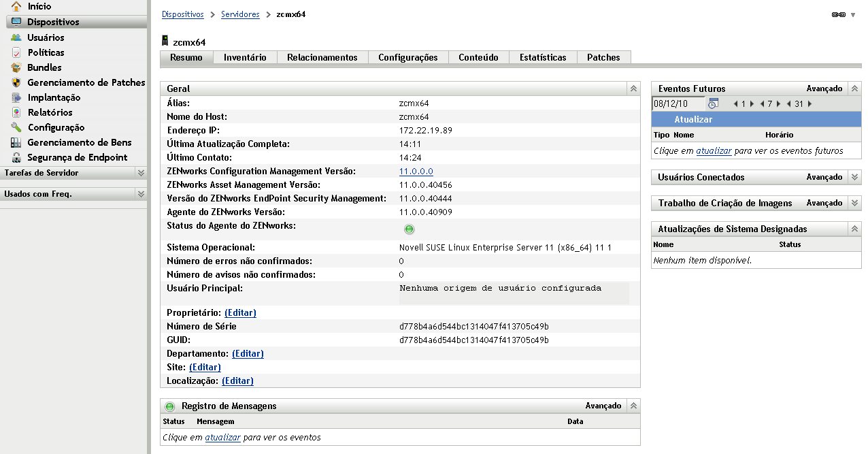Open the Estatísticas tab
Image resolution: width=868 pixels, height=454 pixels.
[x=542, y=58]
